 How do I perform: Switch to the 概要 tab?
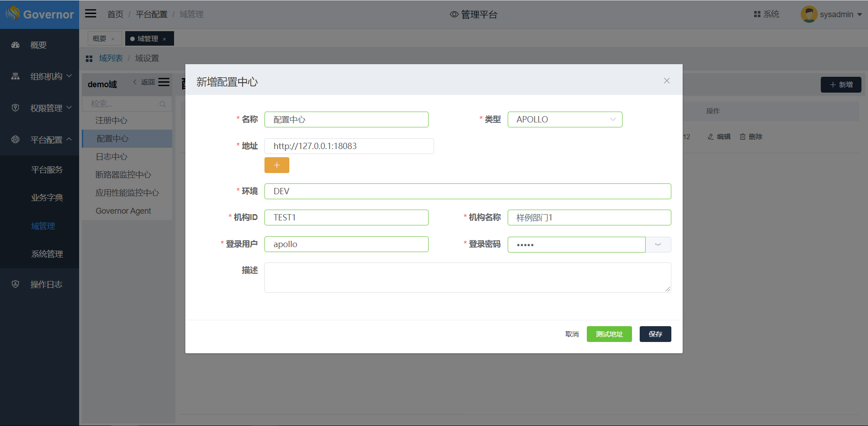pyautogui.click(x=99, y=39)
